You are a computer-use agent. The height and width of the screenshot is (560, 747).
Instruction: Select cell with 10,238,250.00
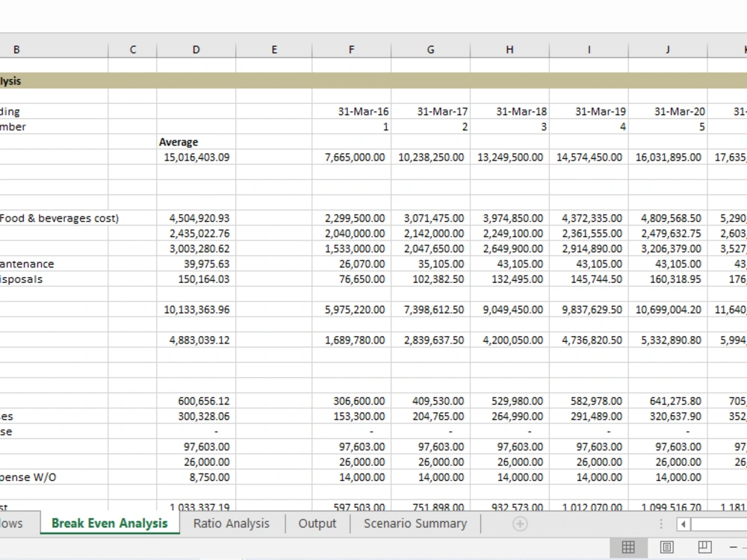[x=431, y=157]
